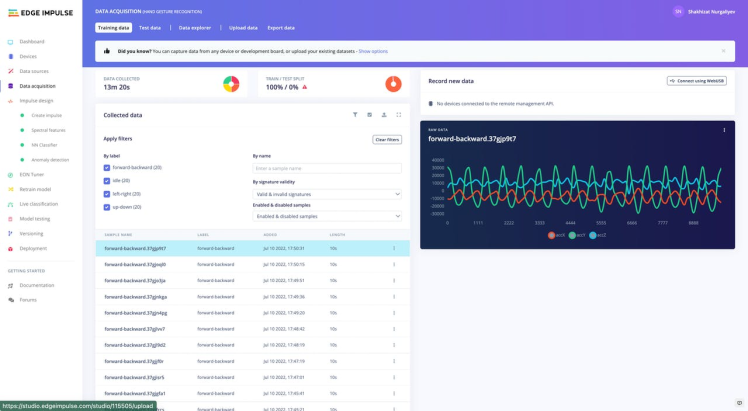Image resolution: width=748 pixels, height=411 pixels.
Task: Open row options for the forward-backward.37gjp9t7 sample
Action: pos(393,248)
